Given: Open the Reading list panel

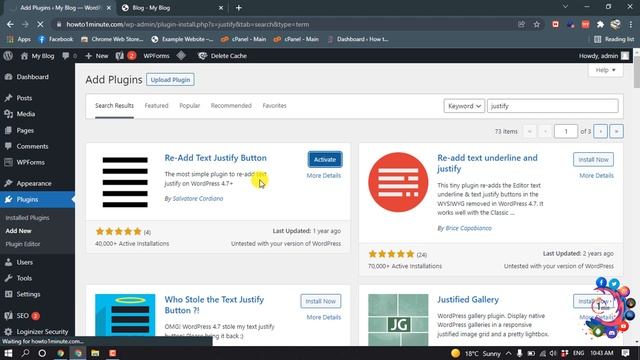Looking at the screenshot, I should coord(614,39).
